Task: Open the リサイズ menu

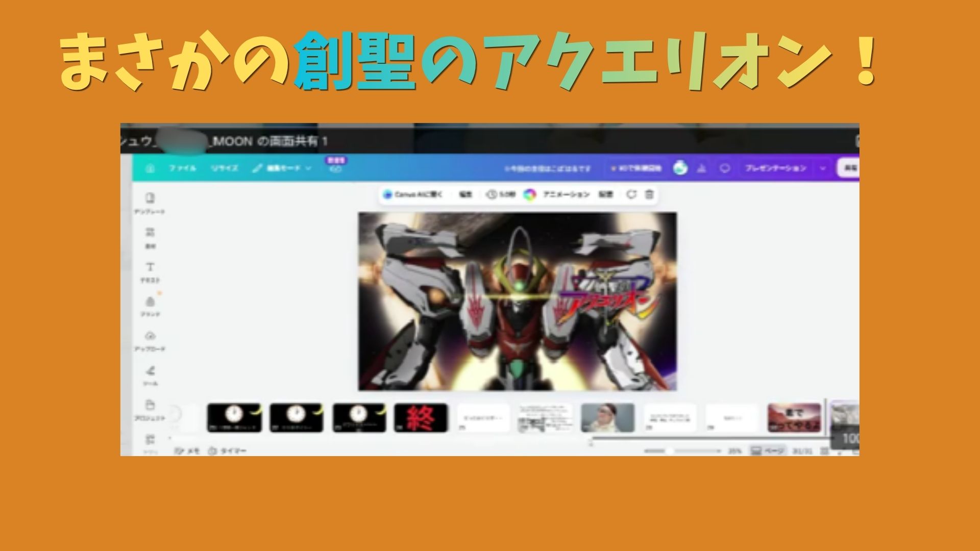Action: point(225,168)
